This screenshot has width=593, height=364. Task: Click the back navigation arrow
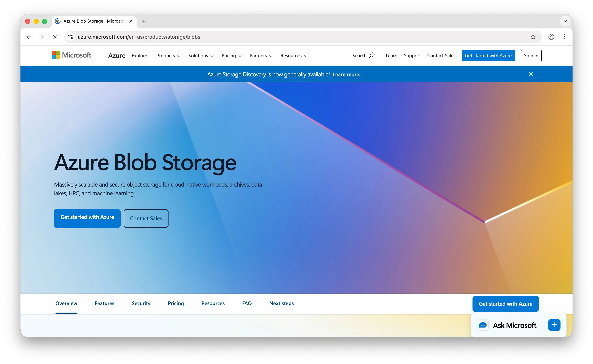point(28,37)
